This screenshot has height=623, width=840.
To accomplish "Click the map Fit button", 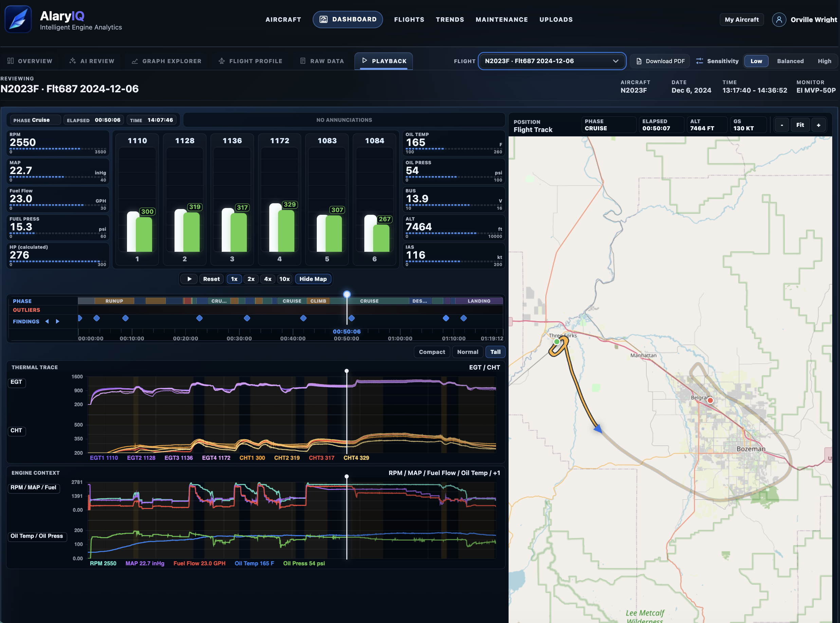I will (800, 125).
